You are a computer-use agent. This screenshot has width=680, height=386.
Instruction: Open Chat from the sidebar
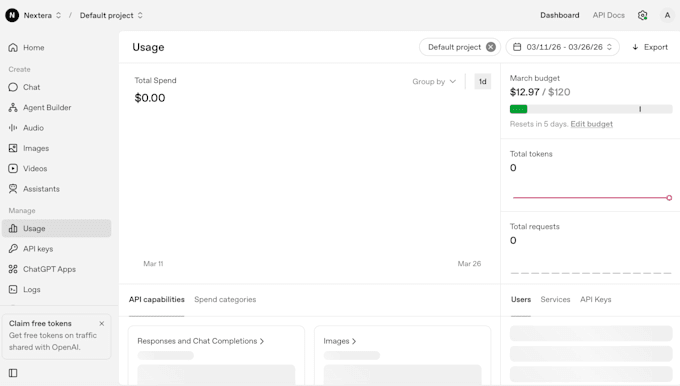tap(56, 87)
